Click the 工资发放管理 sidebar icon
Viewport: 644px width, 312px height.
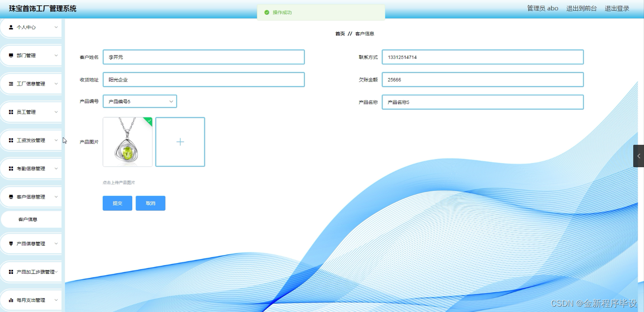tap(10, 140)
